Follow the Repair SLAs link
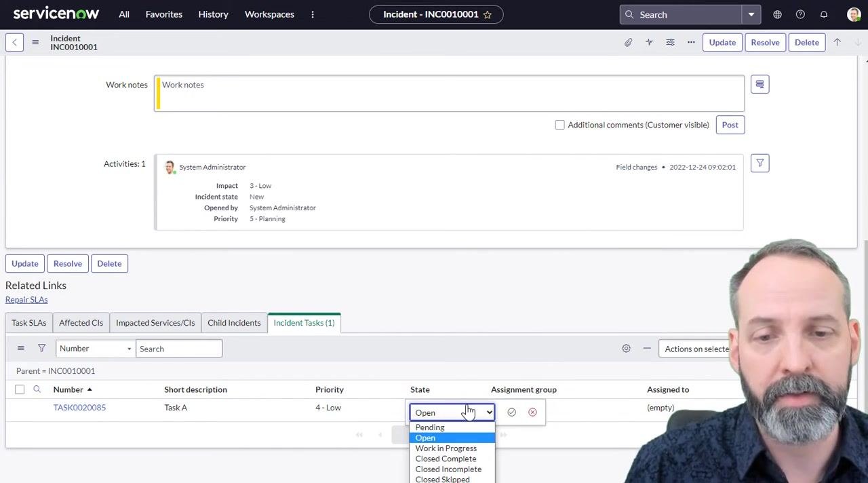Image resolution: width=868 pixels, height=483 pixels. 26,300
